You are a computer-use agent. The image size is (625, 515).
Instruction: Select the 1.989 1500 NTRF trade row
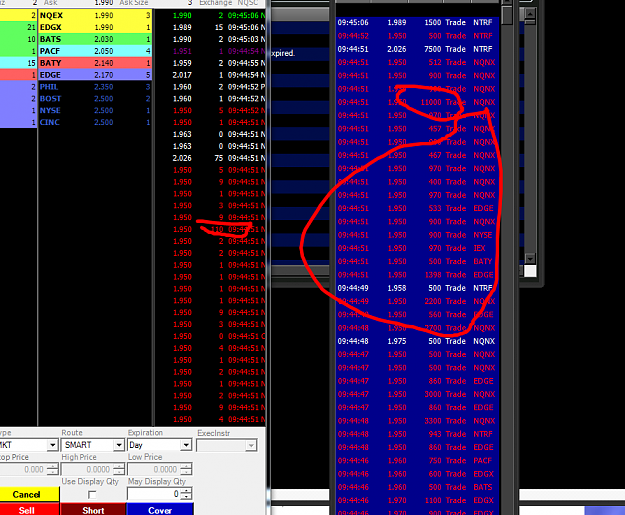[418, 22]
